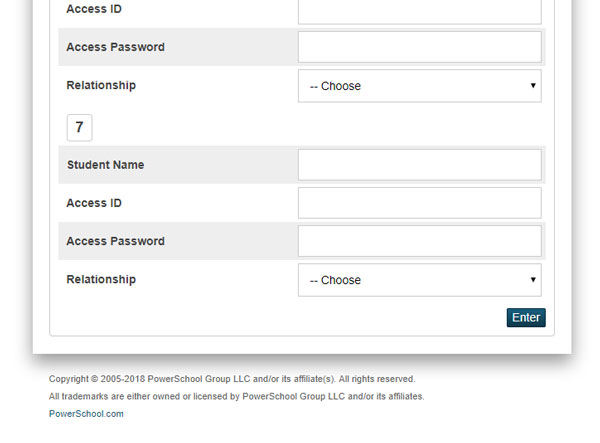Focus the Student Name field in section 7
Viewport: 600px width, 443px height.
419,165
